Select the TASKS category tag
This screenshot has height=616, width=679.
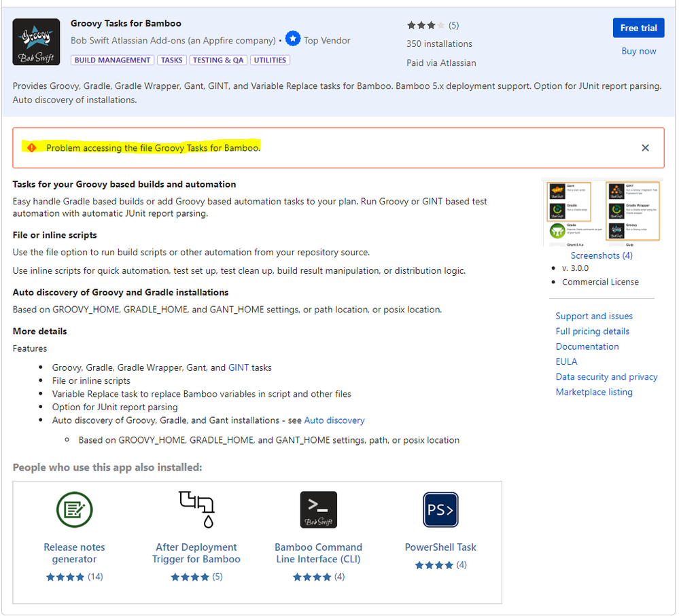171,60
